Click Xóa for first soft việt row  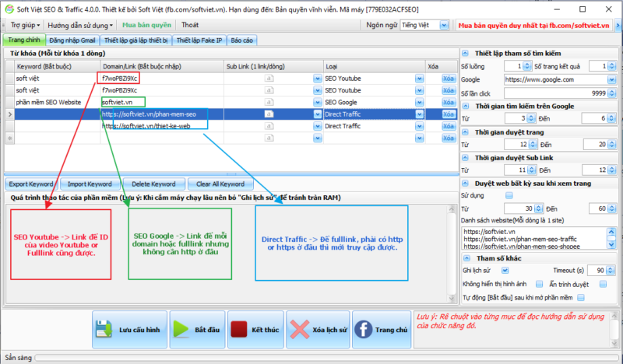(x=449, y=79)
